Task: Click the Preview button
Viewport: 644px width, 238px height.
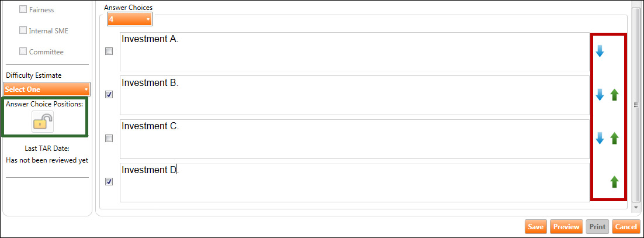Action: coord(566,227)
